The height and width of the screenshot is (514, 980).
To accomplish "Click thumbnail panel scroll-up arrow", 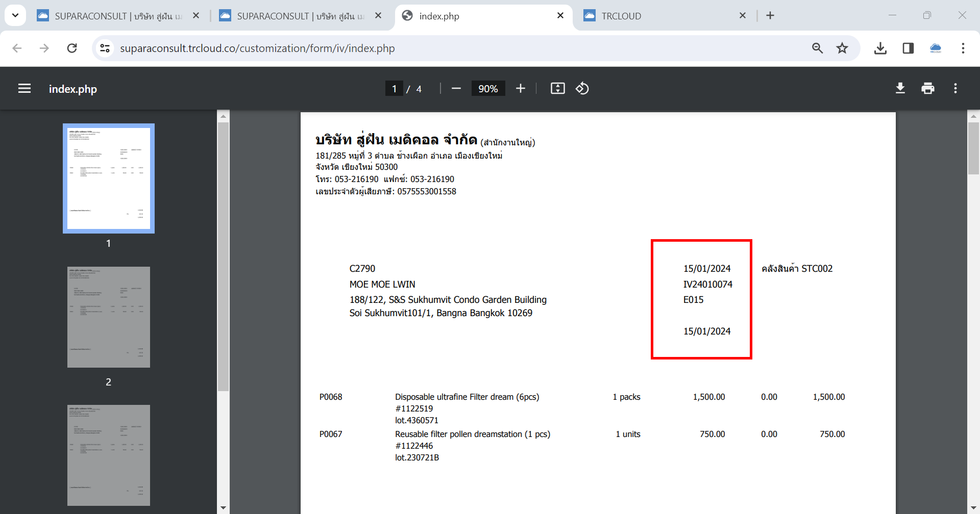I will [223, 116].
